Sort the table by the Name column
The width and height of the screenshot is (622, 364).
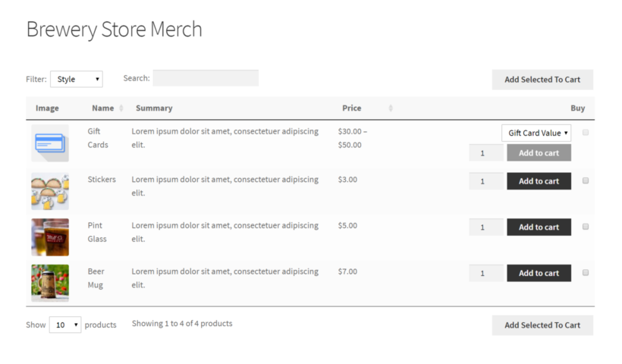[x=108, y=108]
